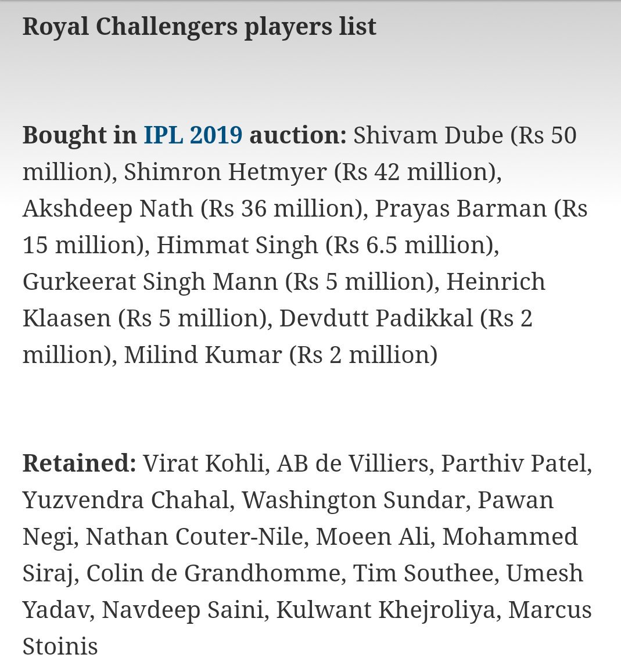
Task: Click the Washington Sundar name
Action: [354, 500]
